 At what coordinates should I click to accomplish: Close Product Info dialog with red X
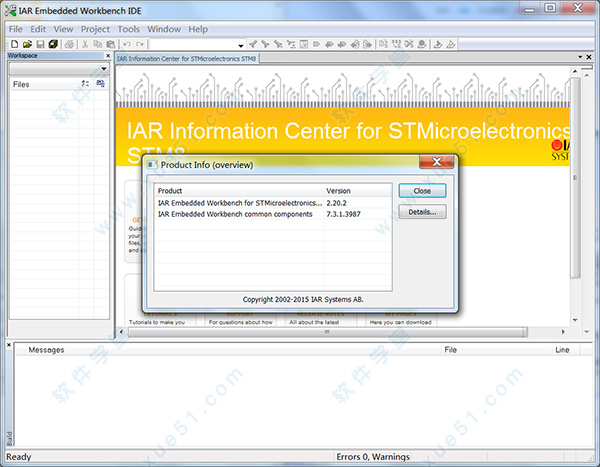coord(437,162)
